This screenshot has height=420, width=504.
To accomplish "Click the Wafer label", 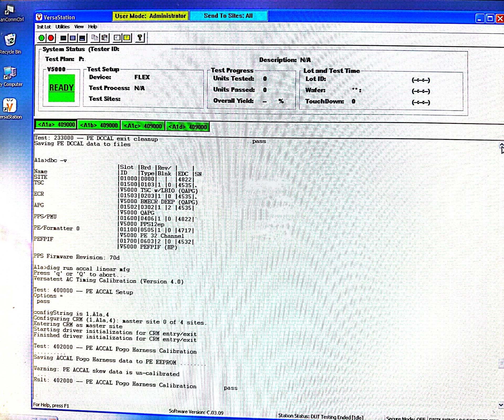I will click(315, 90).
